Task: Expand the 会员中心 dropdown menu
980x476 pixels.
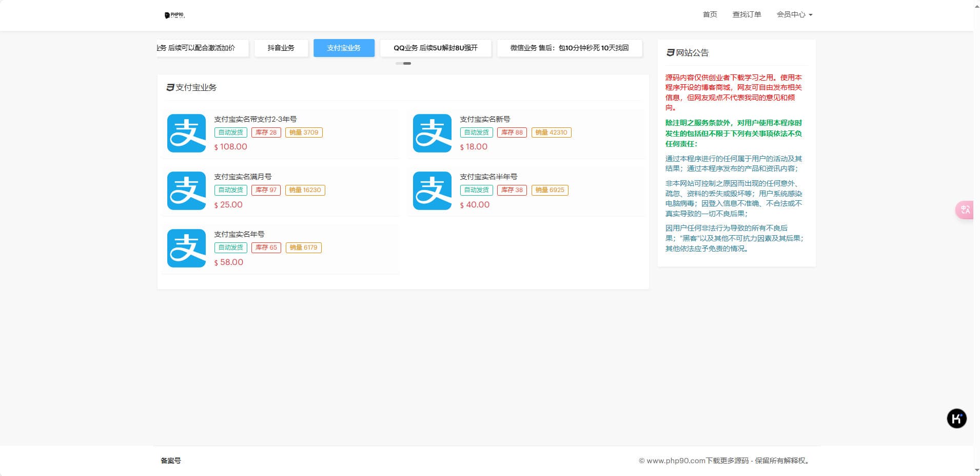Action: click(794, 14)
